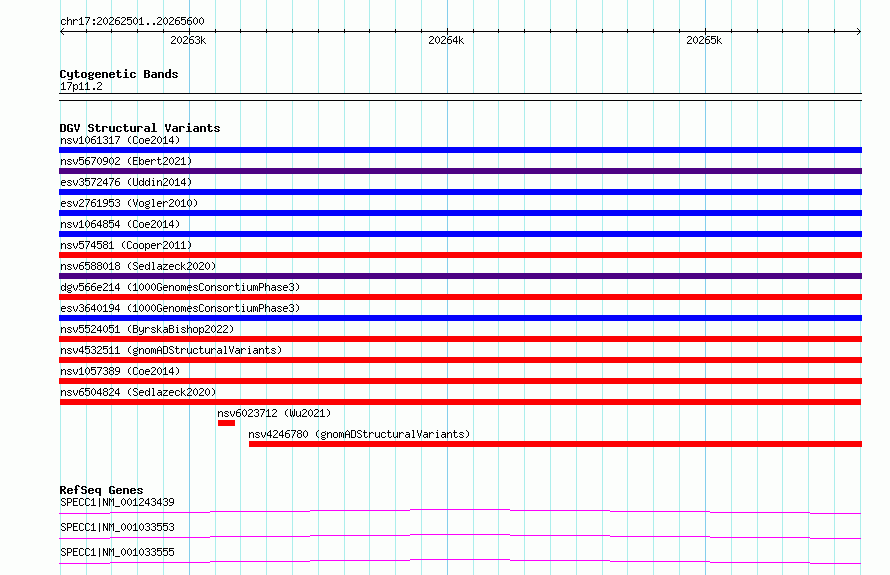Click gene label SPECC1|NM_001033553

(117, 527)
